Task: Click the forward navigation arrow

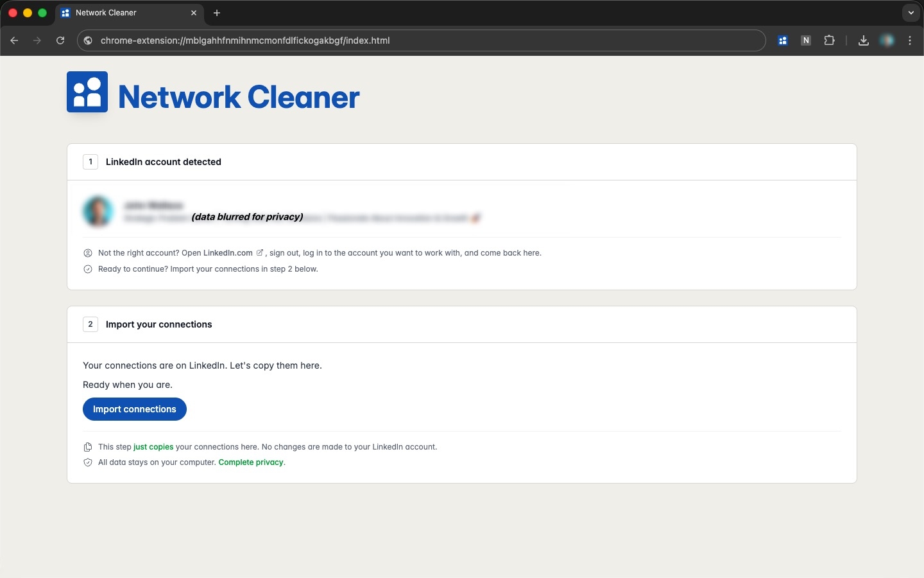Action: tap(37, 40)
